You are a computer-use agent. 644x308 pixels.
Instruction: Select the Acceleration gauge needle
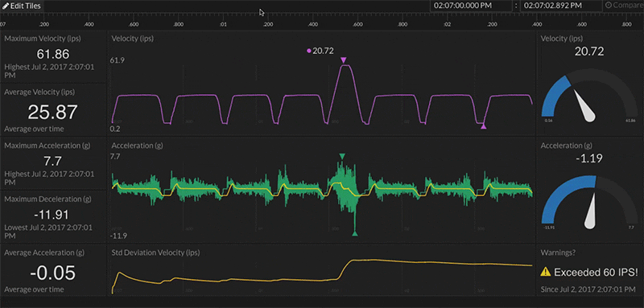(x=591, y=211)
